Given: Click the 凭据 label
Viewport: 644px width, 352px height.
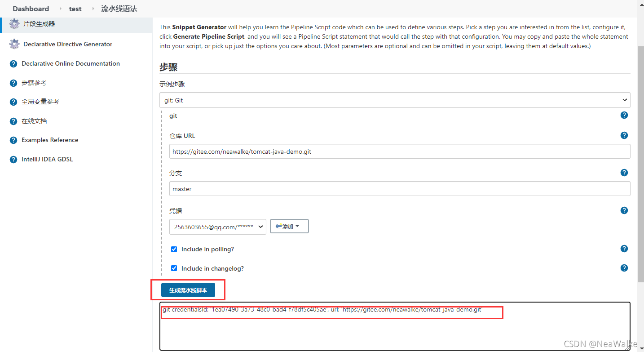Looking at the screenshot, I should [176, 211].
